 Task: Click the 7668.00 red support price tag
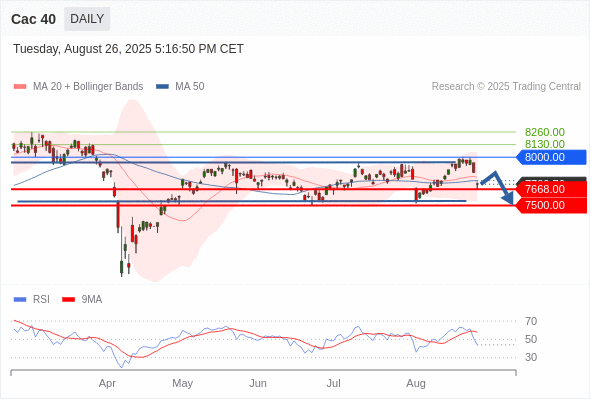point(551,189)
